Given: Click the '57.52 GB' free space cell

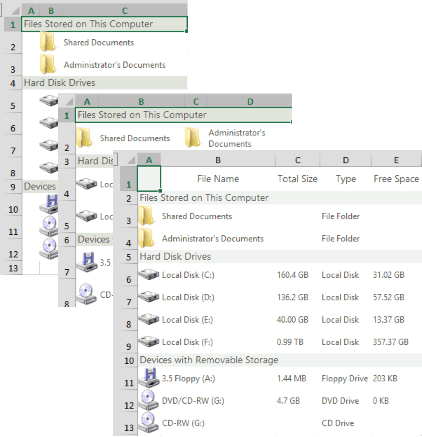Looking at the screenshot, I should [x=389, y=297].
